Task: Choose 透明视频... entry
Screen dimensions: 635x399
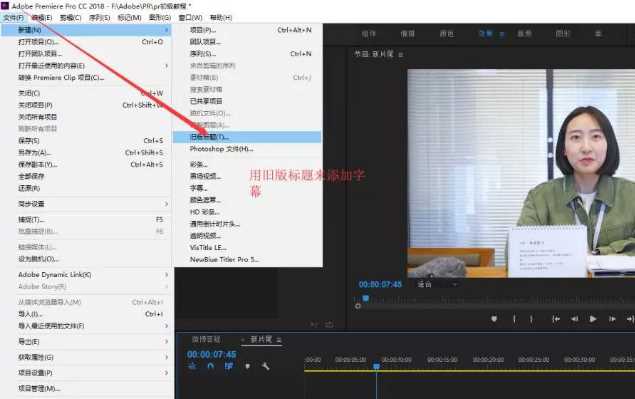Action: (248, 236)
